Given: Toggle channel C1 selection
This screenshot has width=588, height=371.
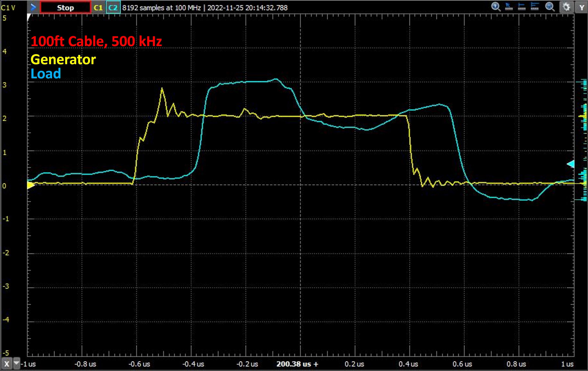Looking at the screenshot, I should (x=98, y=8).
